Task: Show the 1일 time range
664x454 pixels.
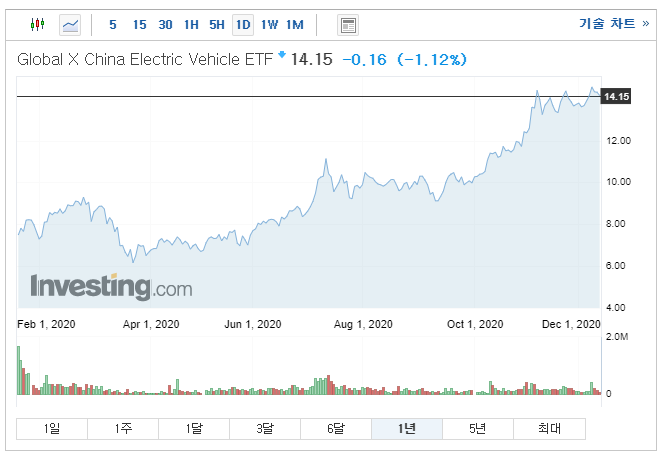Action: tap(52, 429)
